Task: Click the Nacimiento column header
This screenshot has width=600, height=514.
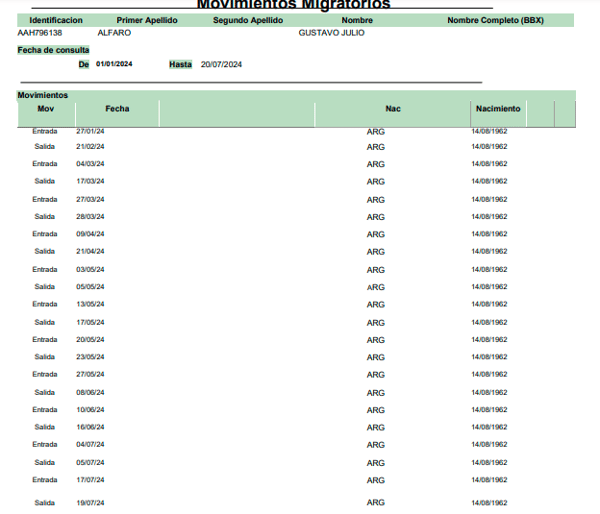Action: click(498, 109)
